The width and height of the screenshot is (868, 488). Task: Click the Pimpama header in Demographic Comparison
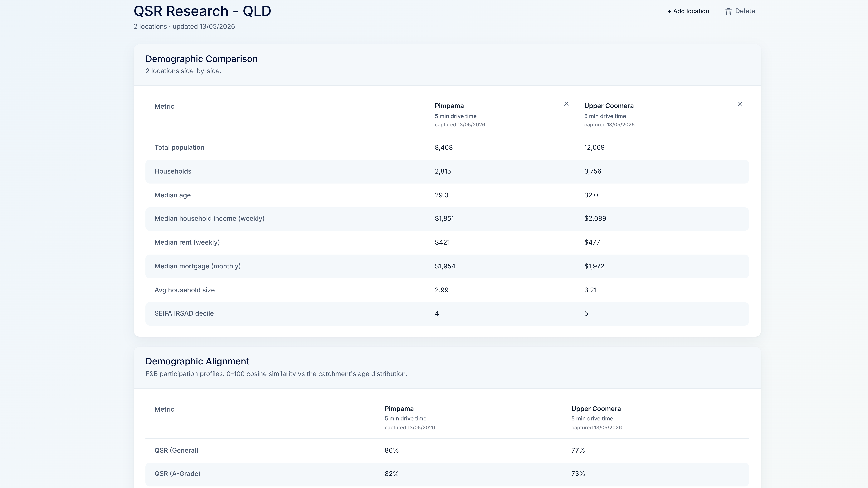(x=449, y=106)
